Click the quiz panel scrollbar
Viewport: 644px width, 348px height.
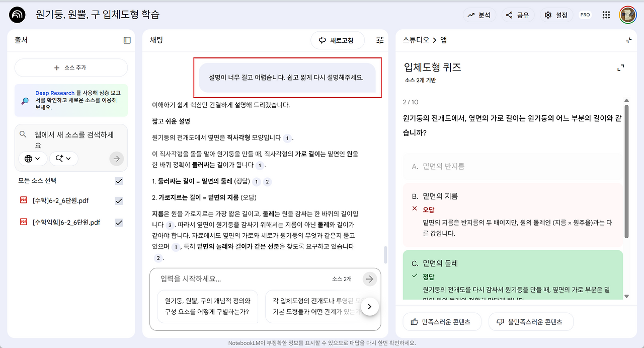[626, 171]
